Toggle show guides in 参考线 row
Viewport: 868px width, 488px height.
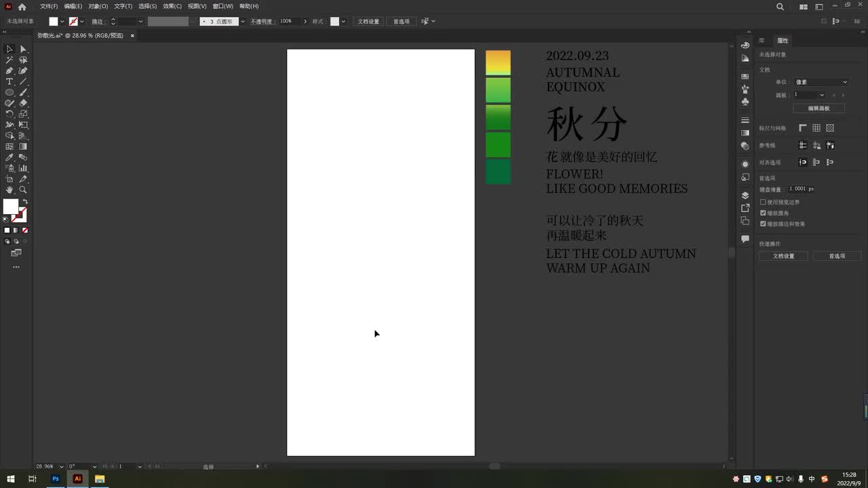coord(803,145)
